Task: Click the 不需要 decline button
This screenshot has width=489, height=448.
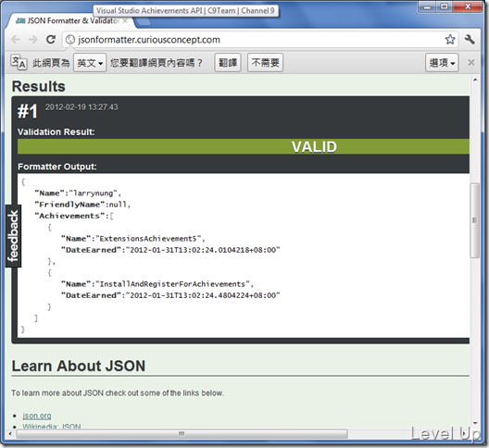Action: pyautogui.click(x=265, y=63)
